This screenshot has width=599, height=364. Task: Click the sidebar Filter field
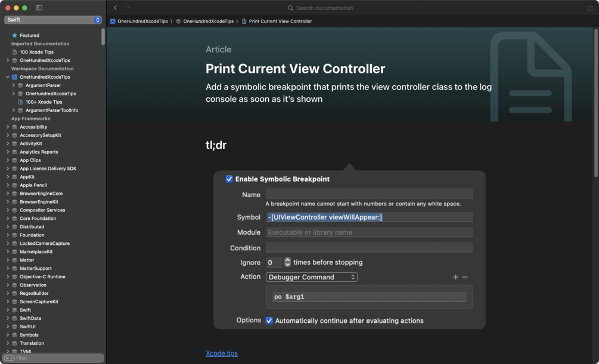(x=53, y=358)
